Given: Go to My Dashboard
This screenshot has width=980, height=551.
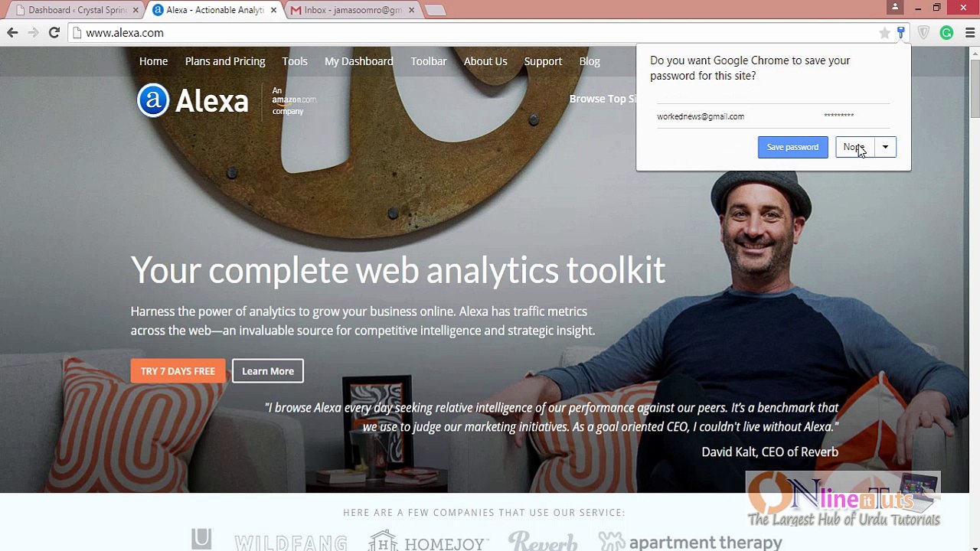Looking at the screenshot, I should pos(358,61).
